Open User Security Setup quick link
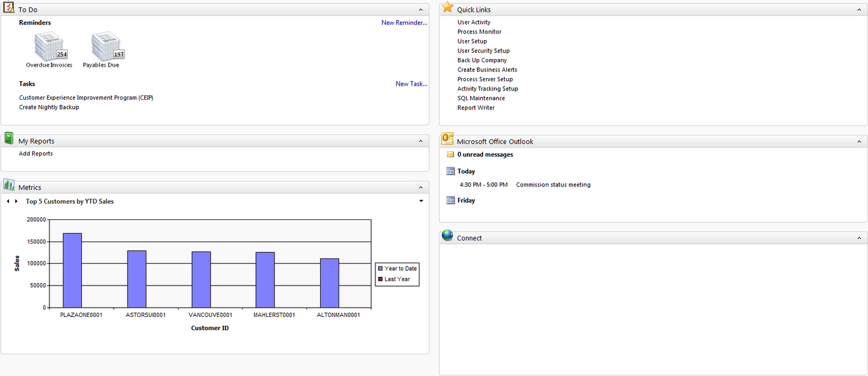 coord(483,51)
